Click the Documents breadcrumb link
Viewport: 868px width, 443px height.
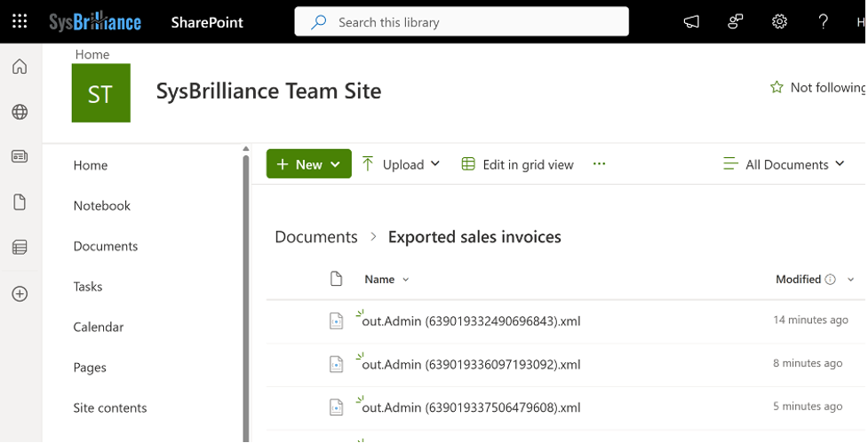316,237
